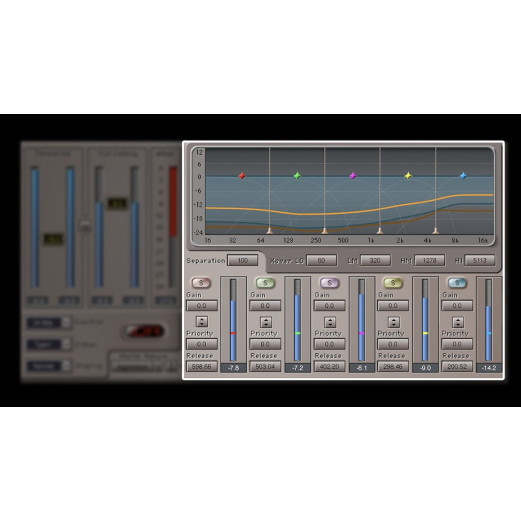Screen dimensions: 521x521
Task: Click the meter readout showing -6.1
Action: pos(362,368)
